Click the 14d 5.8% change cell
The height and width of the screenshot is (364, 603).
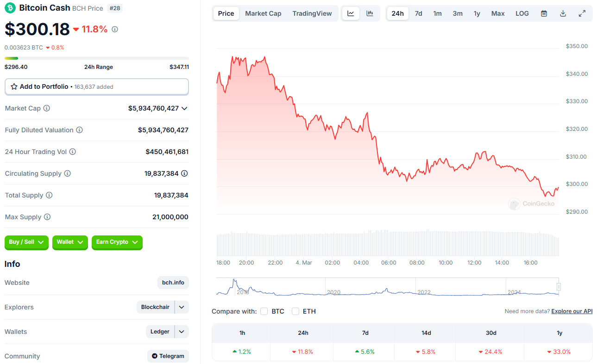click(x=426, y=352)
